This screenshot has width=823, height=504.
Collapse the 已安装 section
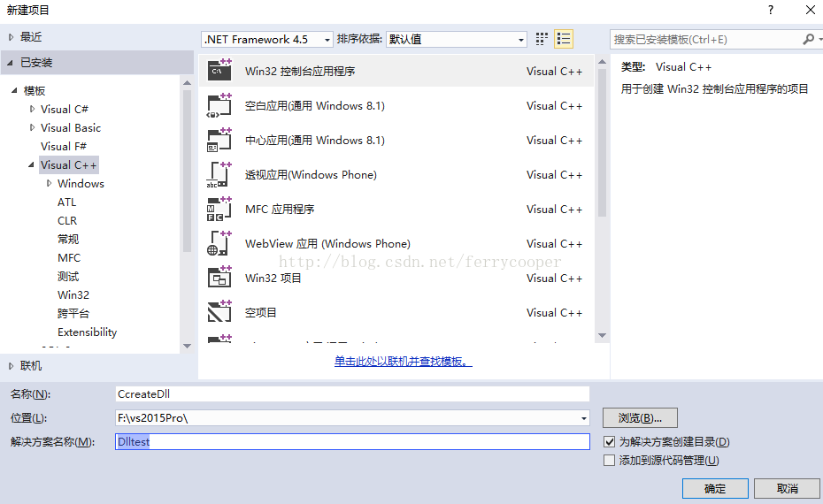10,63
